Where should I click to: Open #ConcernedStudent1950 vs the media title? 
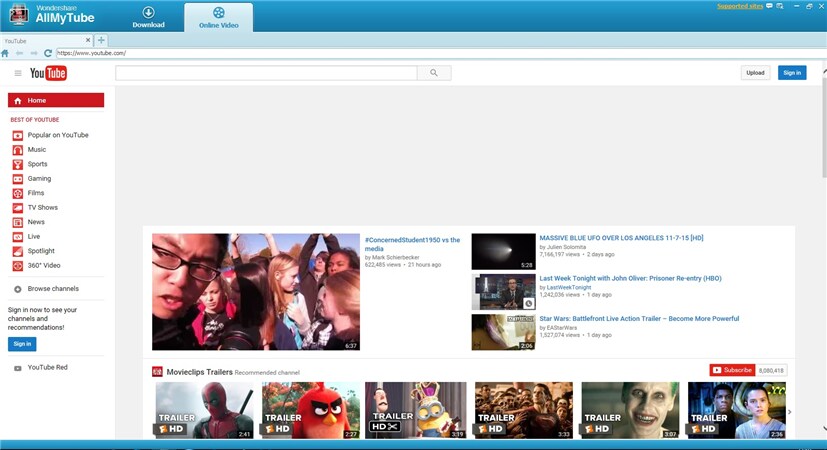click(412, 244)
